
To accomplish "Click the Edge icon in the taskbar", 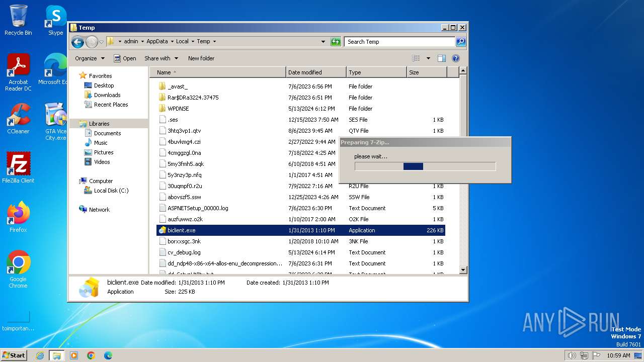I will pos(108,355).
